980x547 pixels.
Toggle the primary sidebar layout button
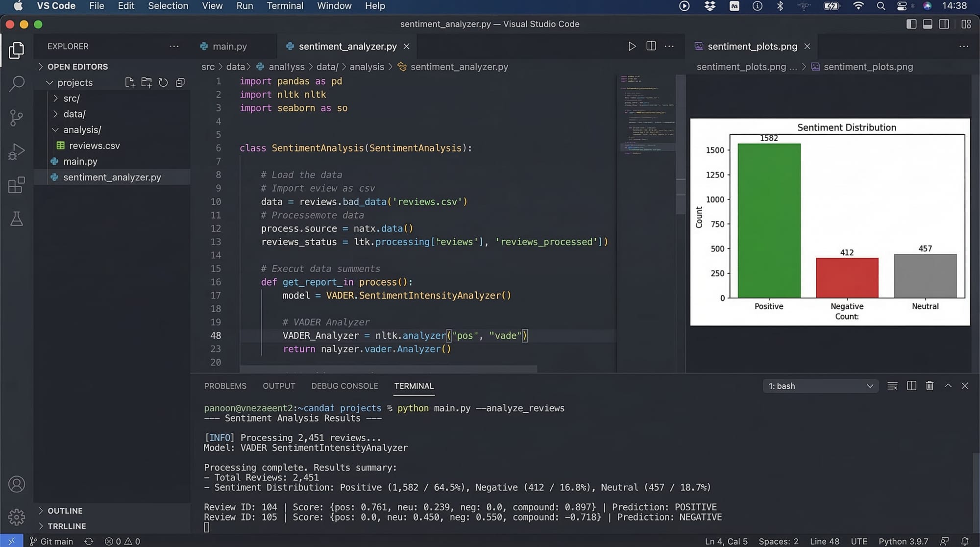[x=911, y=24]
